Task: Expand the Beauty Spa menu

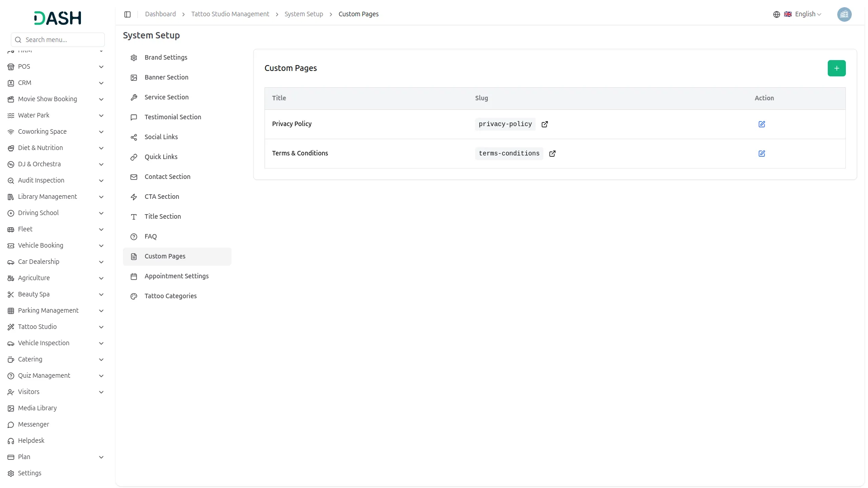Action: [56, 294]
